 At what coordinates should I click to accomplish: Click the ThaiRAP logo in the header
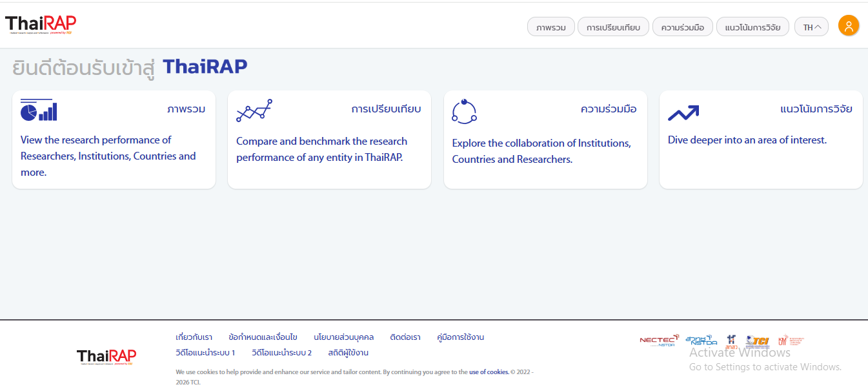41,25
